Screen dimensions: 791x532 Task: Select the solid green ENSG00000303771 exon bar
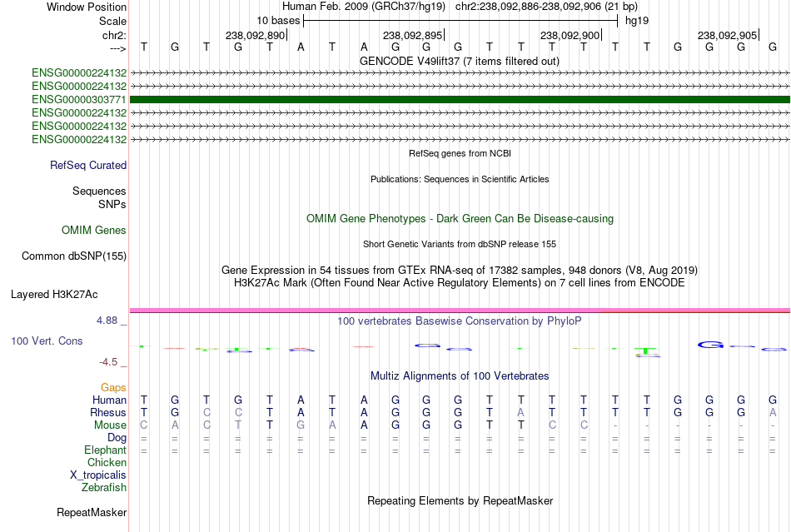pos(460,99)
